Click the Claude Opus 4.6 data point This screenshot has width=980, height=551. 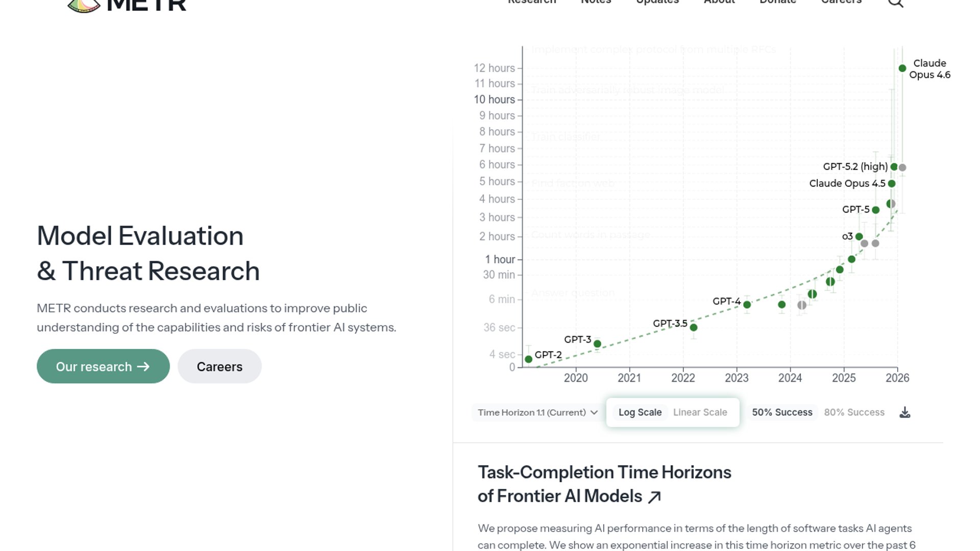click(902, 68)
